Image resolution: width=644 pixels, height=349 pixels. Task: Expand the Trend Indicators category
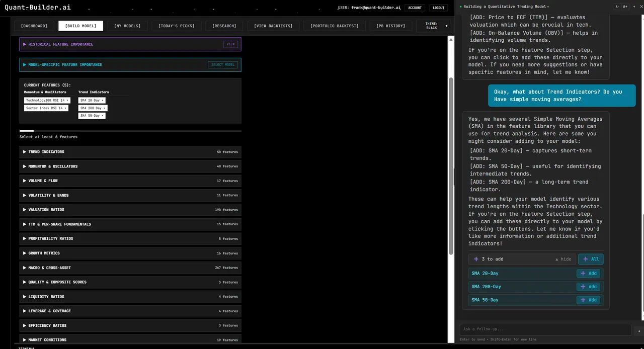pyautogui.click(x=130, y=152)
